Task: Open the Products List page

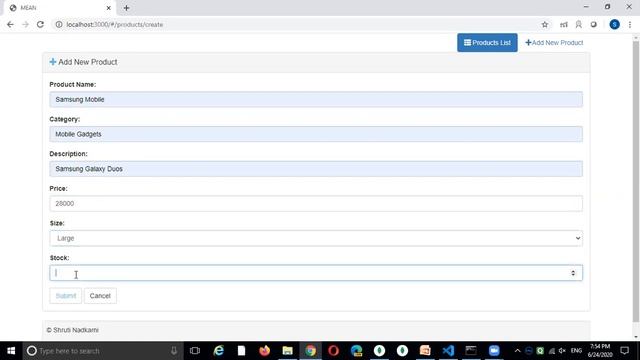Action: click(x=487, y=42)
